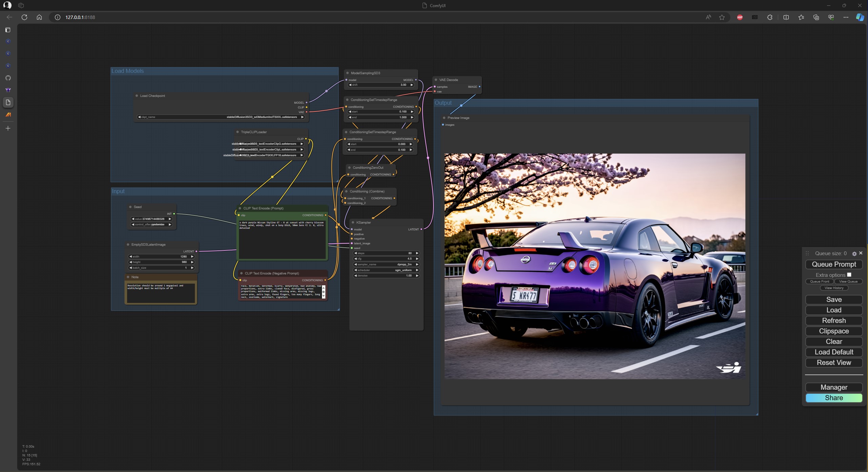Open the Favorites list icon
Screen dimensions: 868x472
click(x=801, y=17)
